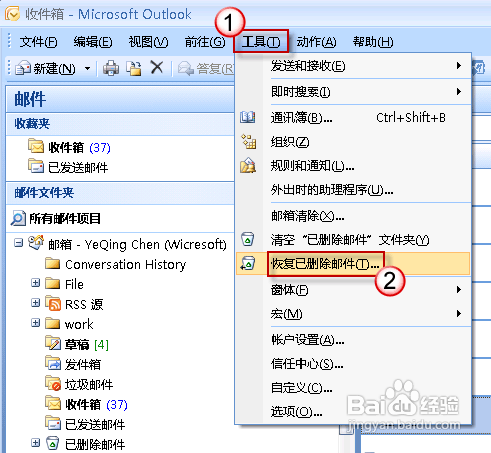Collapse the 邮箱 - YeQing Chen tree
The height and width of the screenshot is (453, 491).
[18, 243]
